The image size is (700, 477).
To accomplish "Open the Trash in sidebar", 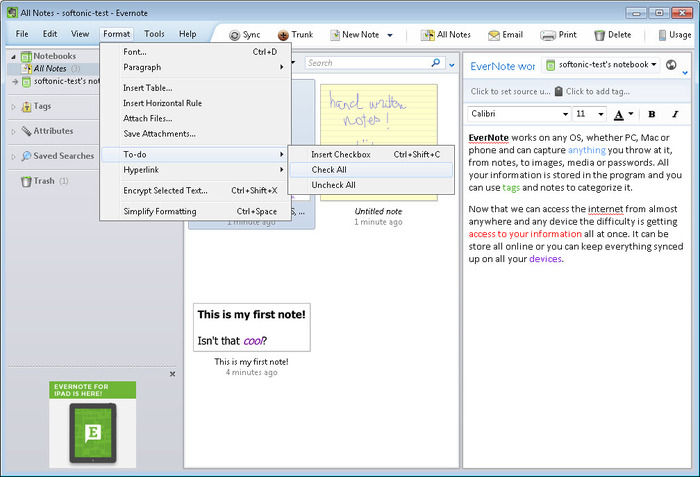I will pyautogui.click(x=44, y=181).
